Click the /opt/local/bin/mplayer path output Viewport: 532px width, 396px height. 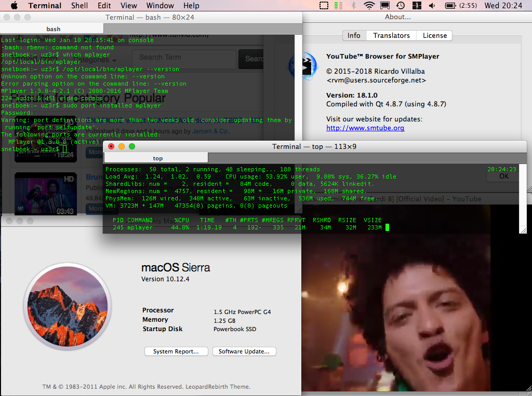(41, 62)
